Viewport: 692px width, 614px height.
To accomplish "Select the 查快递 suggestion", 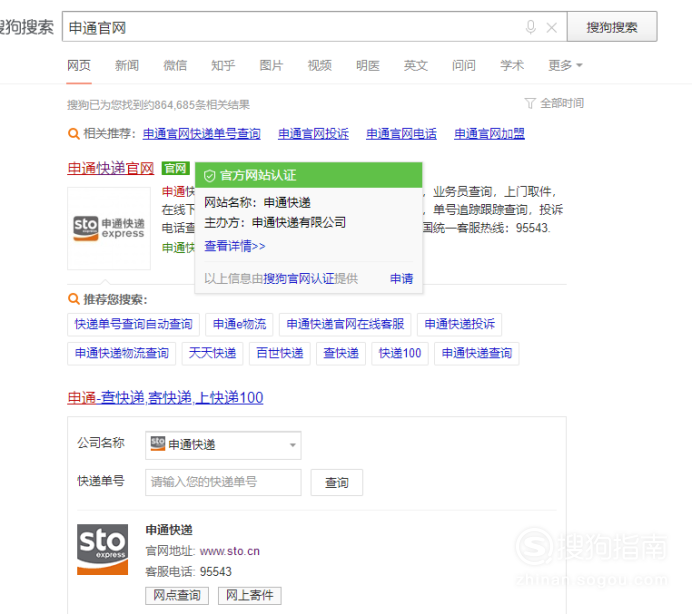I will (341, 354).
